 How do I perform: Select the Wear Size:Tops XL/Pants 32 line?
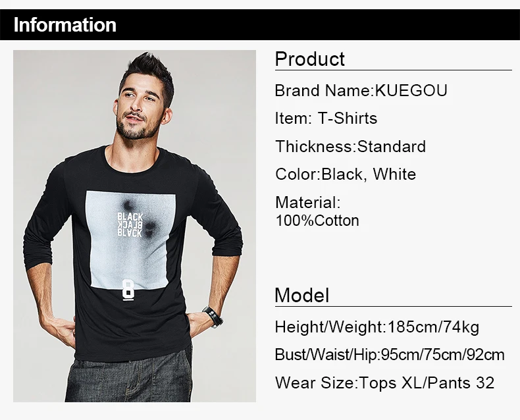point(384,383)
